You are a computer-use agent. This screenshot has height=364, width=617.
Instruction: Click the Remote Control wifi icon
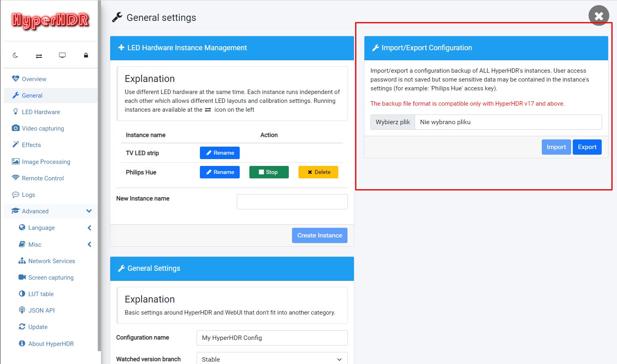tap(16, 178)
